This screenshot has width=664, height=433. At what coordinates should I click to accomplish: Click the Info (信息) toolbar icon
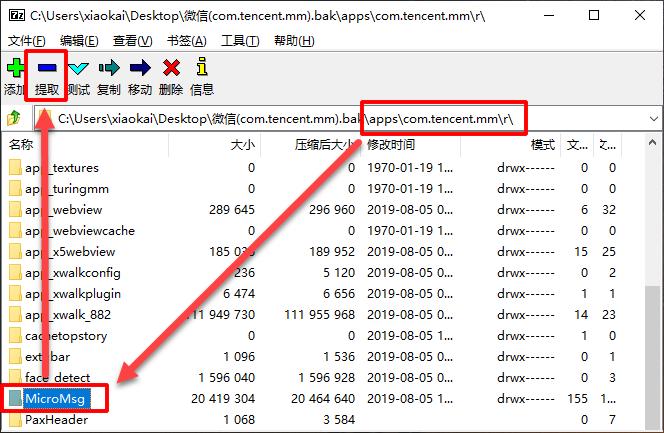click(202, 67)
